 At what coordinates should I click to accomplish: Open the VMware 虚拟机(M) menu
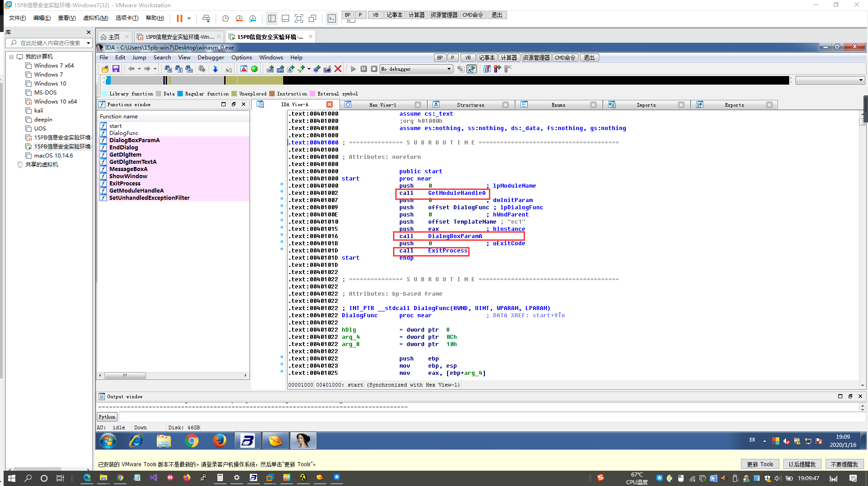tap(95, 18)
